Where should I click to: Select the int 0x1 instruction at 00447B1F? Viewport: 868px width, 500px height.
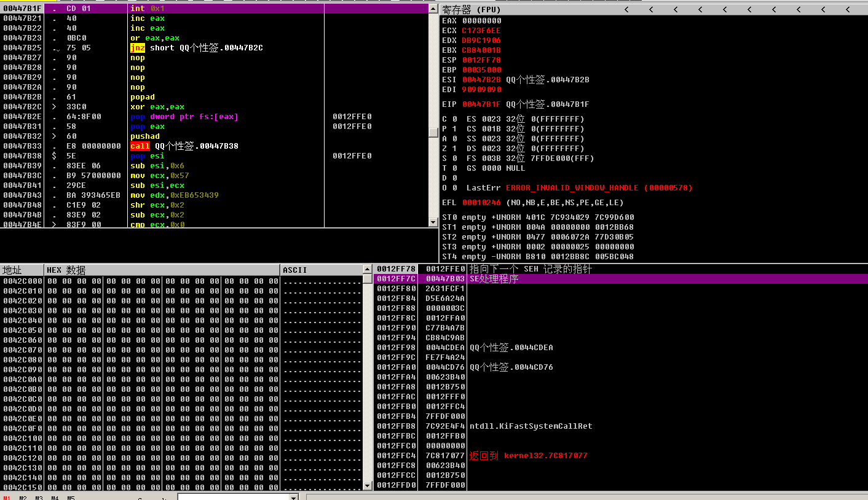(214, 9)
